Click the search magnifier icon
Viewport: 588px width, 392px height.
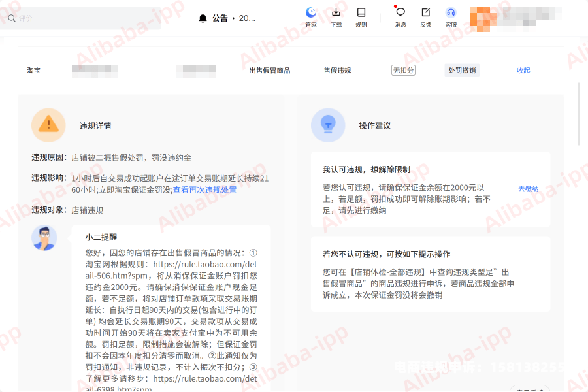point(11,18)
